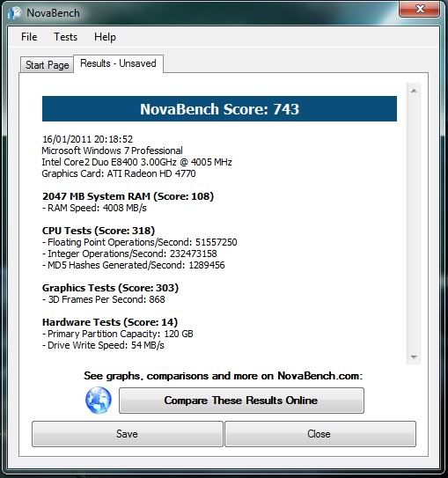Click the results scrollbar down arrow
448x478 pixels.
point(414,357)
